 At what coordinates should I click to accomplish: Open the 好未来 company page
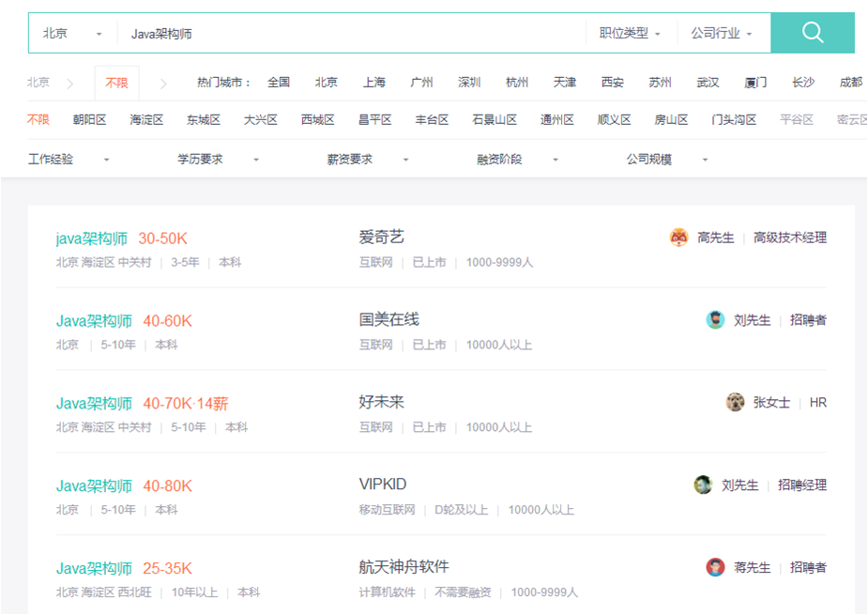click(x=381, y=402)
